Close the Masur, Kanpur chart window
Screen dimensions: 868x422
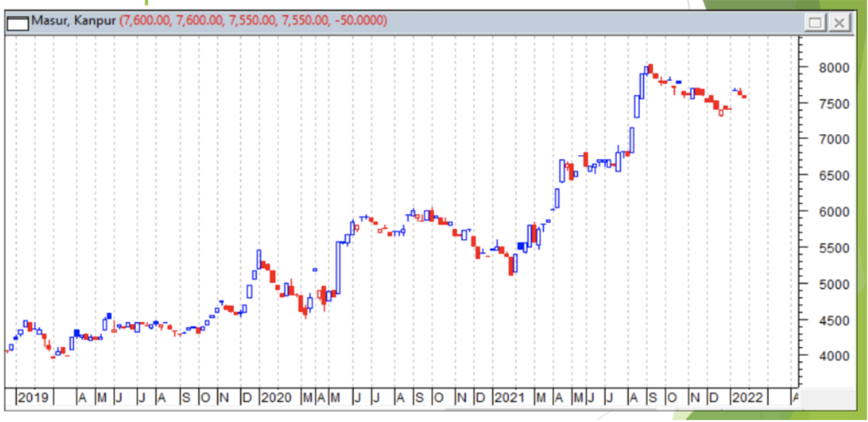coord(838,22)
